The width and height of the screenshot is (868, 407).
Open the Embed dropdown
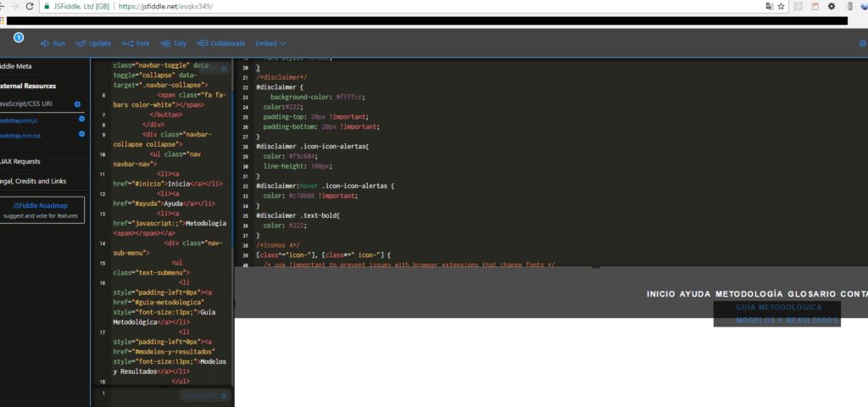271,43
